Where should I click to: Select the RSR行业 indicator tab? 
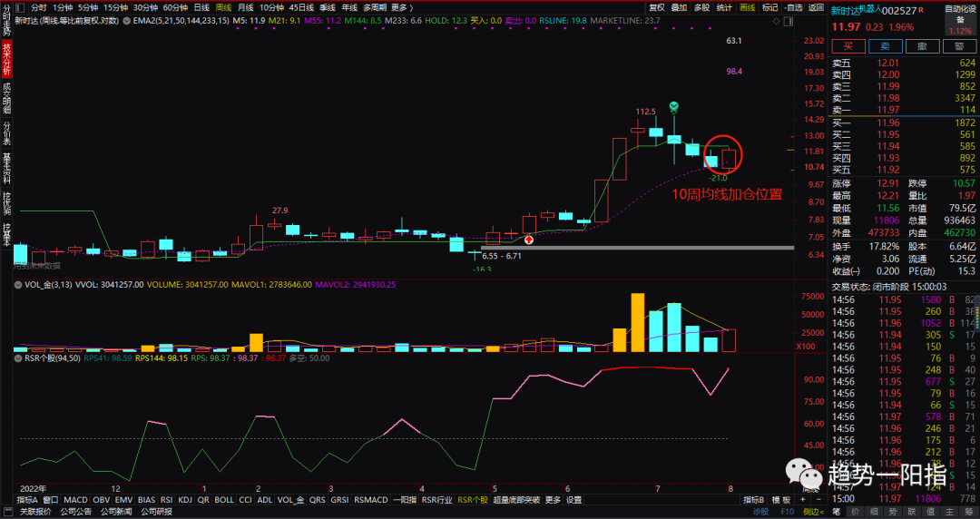pos(436,500)
